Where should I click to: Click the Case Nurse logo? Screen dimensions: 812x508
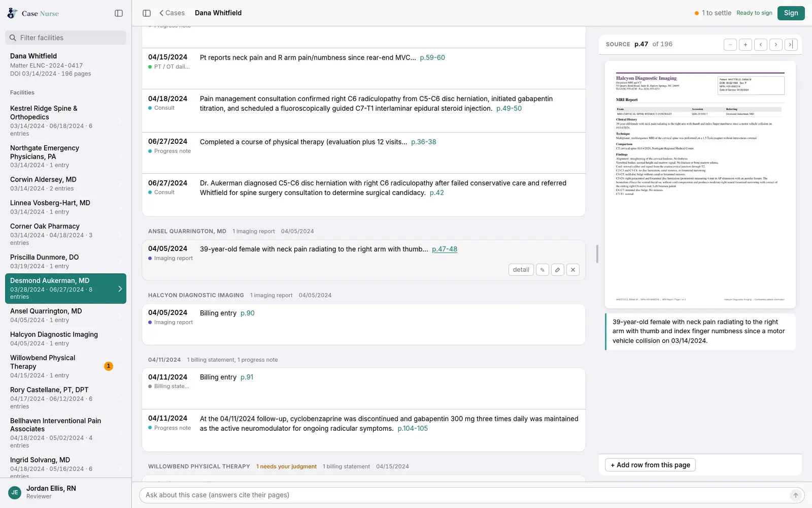(33, 13)
